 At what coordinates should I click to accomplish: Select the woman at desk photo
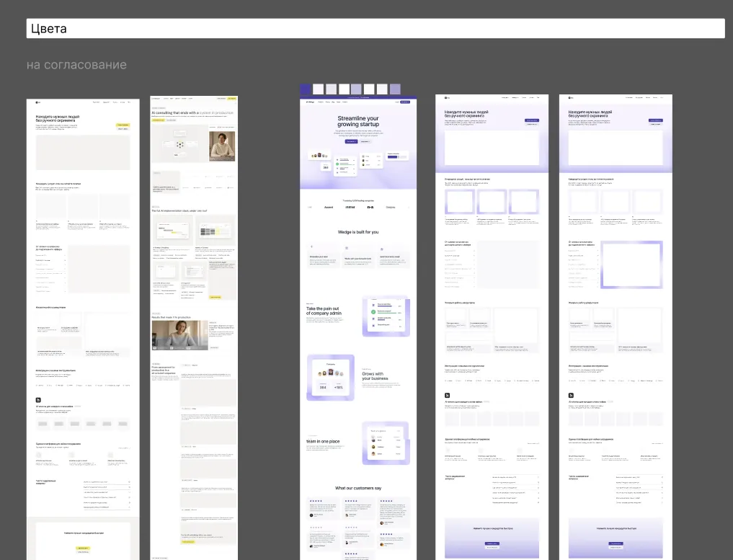[180, 335]
